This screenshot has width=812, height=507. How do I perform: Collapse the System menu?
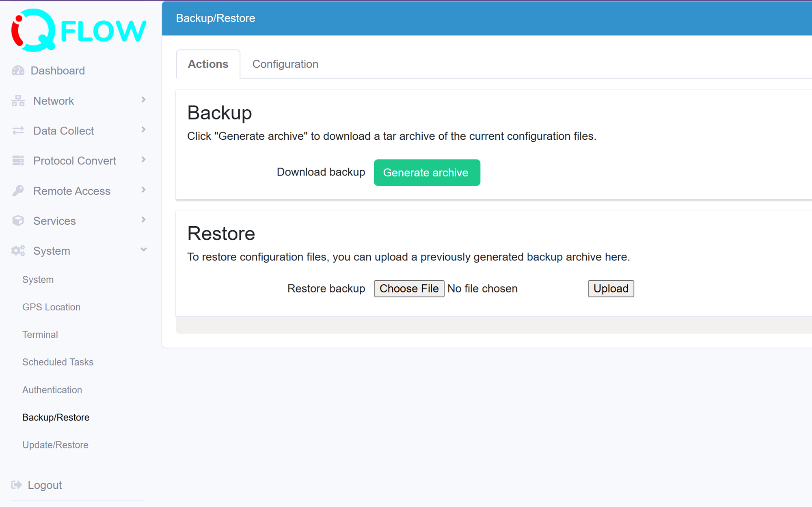coord(143,249)
